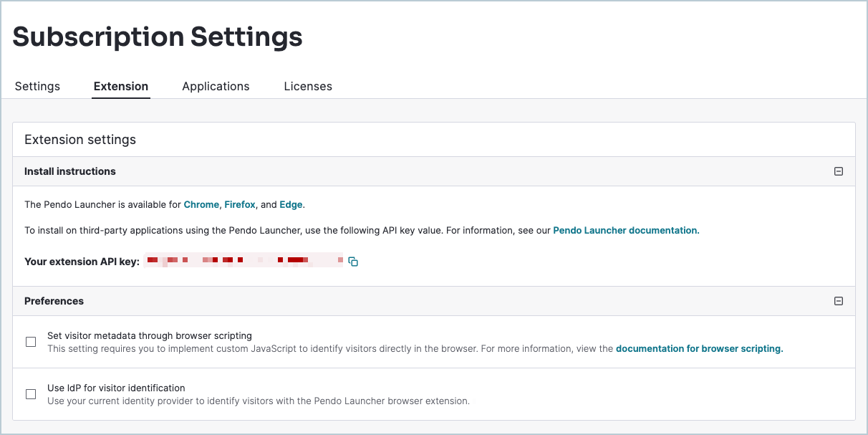Open the Chrome extension link

point(201,205)
